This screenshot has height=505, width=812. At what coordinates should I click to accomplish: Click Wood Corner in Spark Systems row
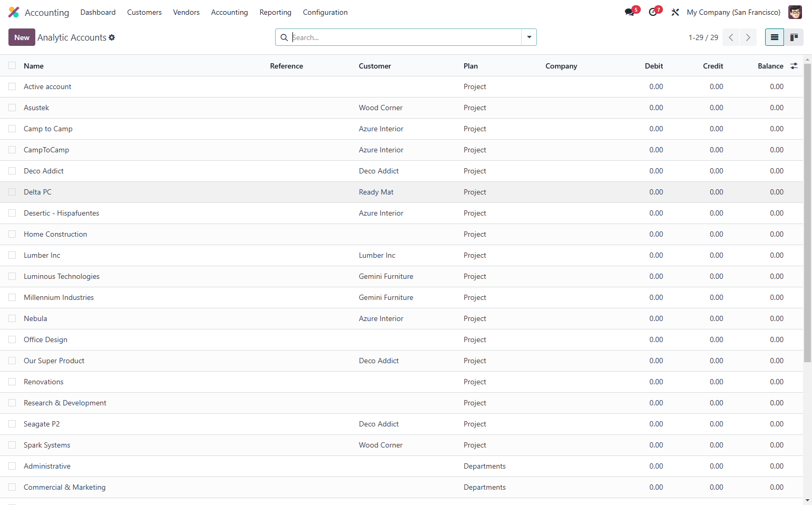tap(380, 445)
